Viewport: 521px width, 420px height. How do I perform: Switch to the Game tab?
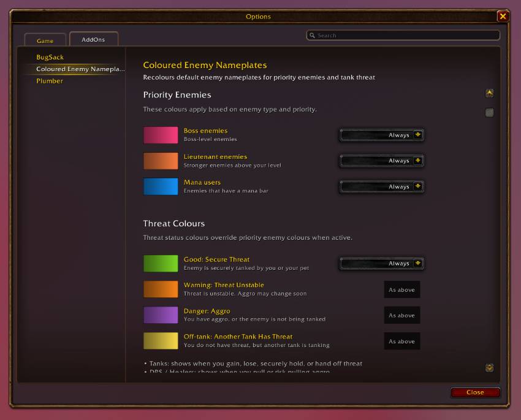click(45, 40)
